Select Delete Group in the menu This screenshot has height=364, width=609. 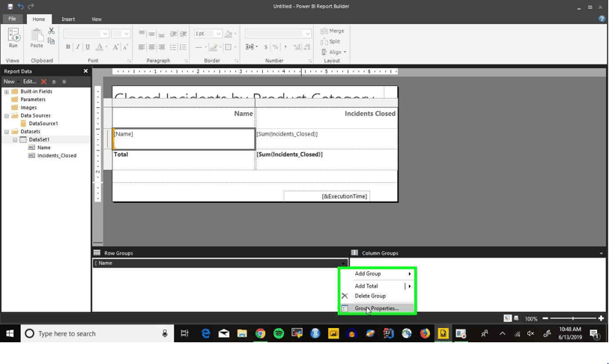(370, 296)
